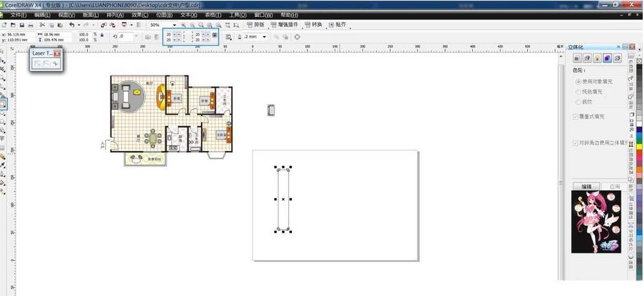Select the Rectangle tool in toolbox
This screenshot has width=644, height=296.
click(3, 104)
